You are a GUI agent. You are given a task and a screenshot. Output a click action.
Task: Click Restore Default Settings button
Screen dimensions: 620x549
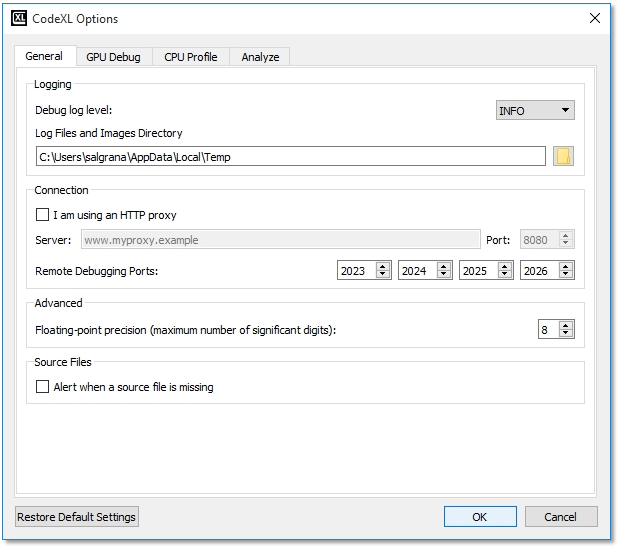point(77,517)
